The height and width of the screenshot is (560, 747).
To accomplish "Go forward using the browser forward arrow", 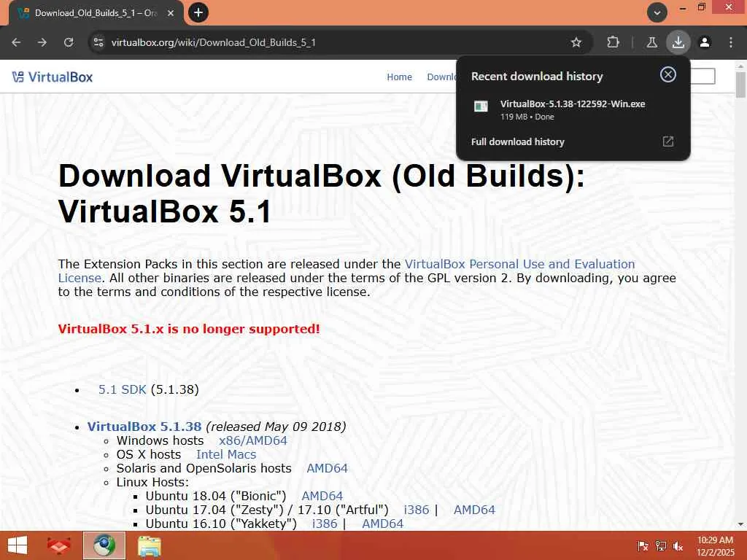I will pyautogui.click(x=42, y=42).
